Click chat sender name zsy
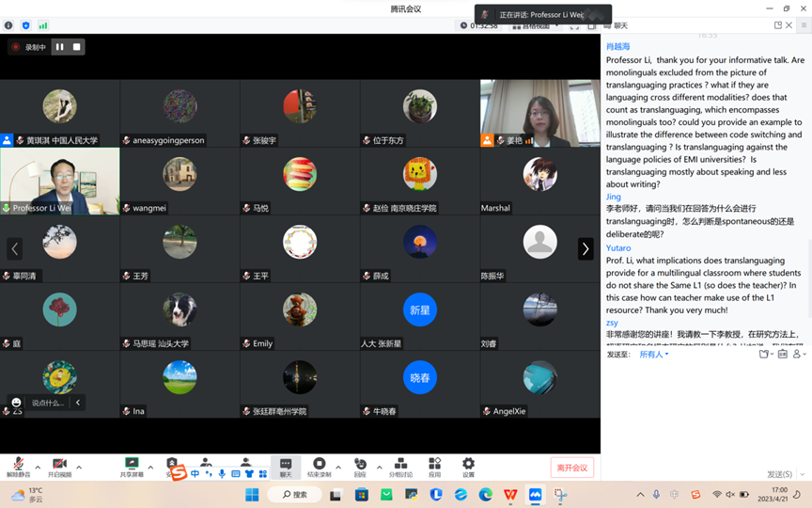The height and width of the screenshot is (508, 812). coord(612,323)
